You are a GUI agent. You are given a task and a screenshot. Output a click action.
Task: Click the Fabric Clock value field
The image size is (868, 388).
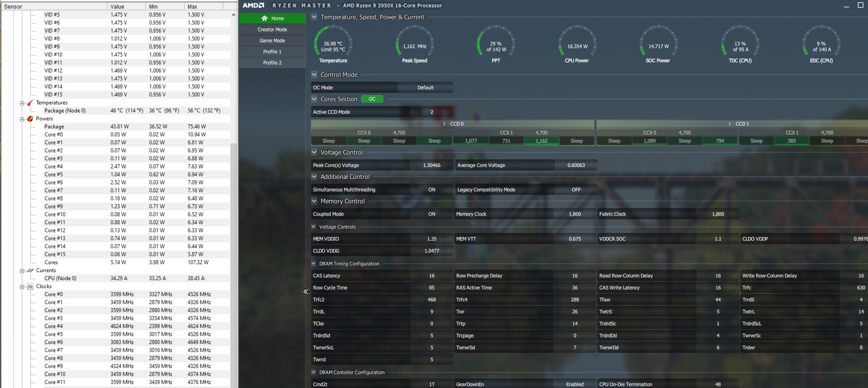[718, 214]
